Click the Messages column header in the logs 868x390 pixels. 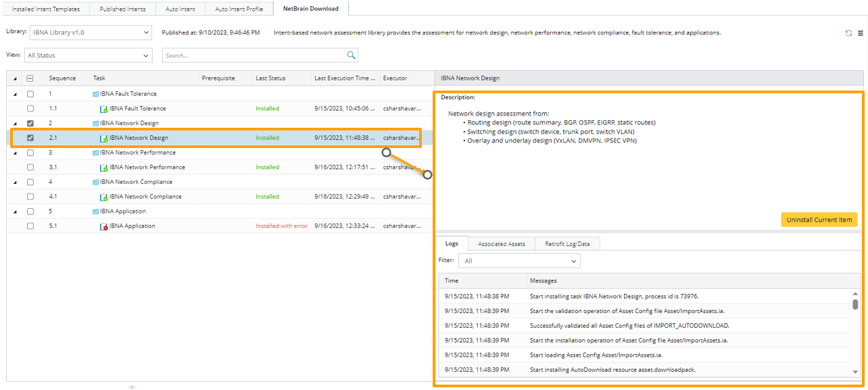(688, 281)
